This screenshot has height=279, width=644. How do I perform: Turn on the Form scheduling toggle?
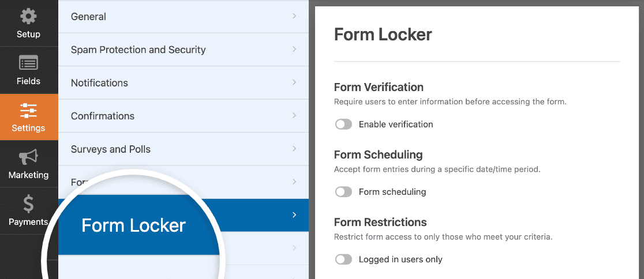(343, 192)
